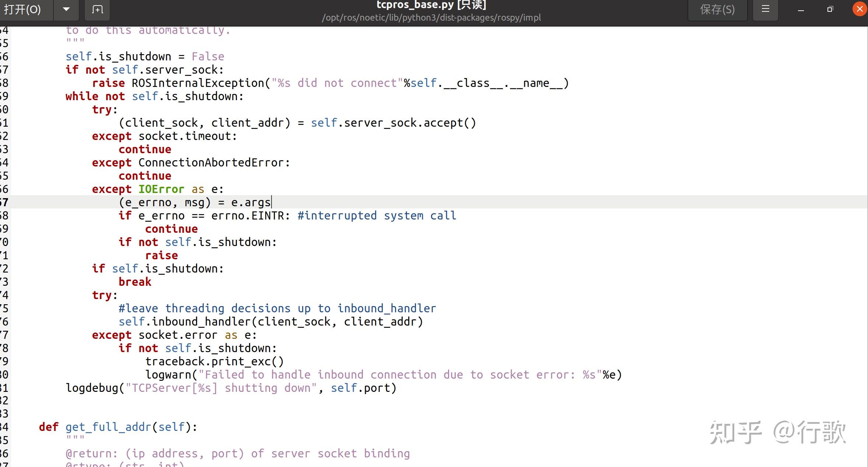Image resolution: width=868 pixels, height=467 pixels.
Task: Place cursor at end of e.args line
Action: click(271, 202)
